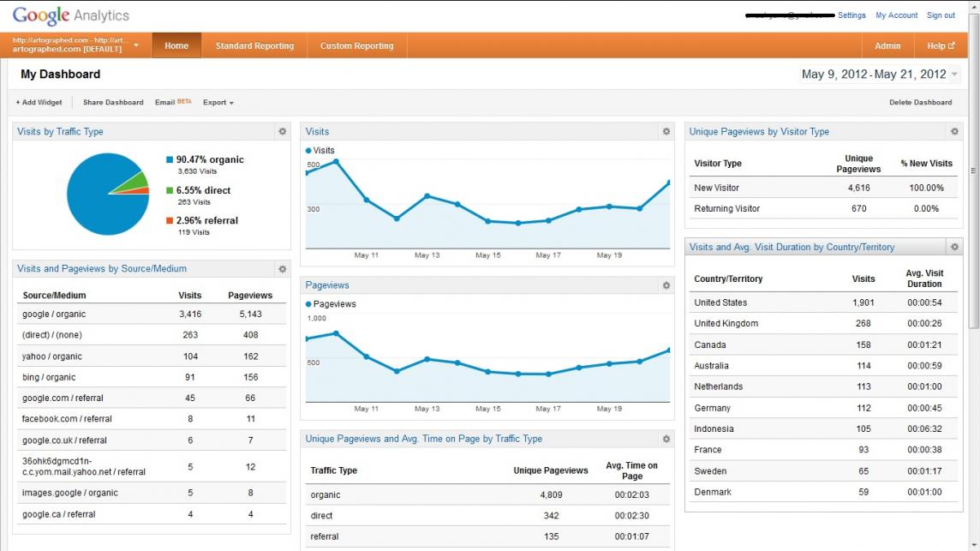Click the + Add Widget button
Image resolution: width=980 pixels, height=551 pixels.
tap(39, 103)
